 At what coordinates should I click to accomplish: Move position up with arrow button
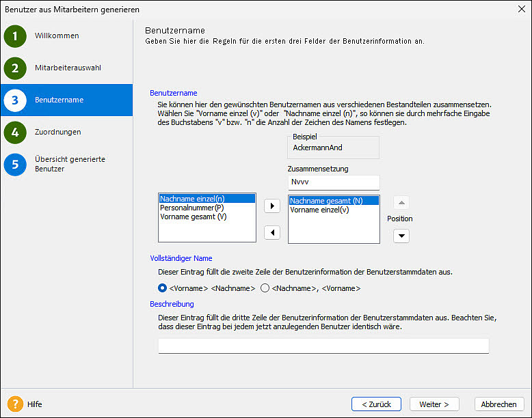coord(401,203)
